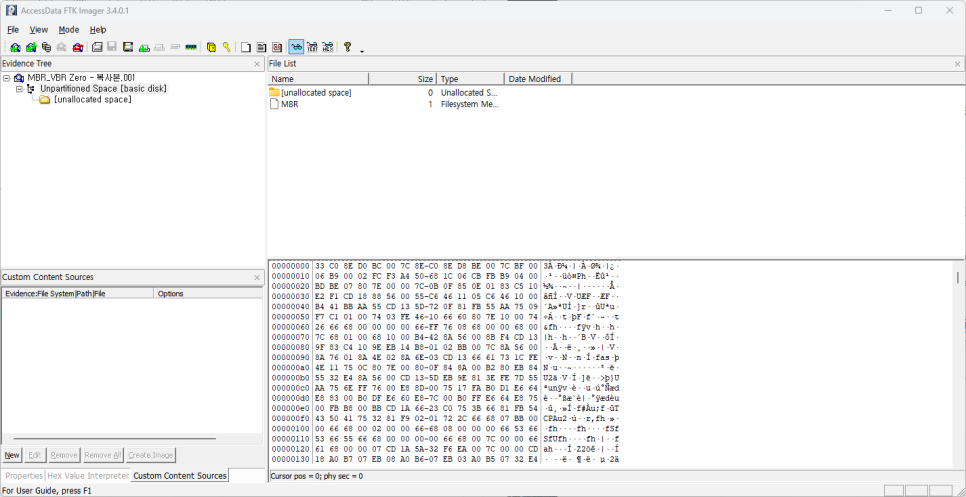Collapse the Unpartitioned Space tree node
This screenshot has width=966, height=497.
pyautogui.click(x=19, y=89)
